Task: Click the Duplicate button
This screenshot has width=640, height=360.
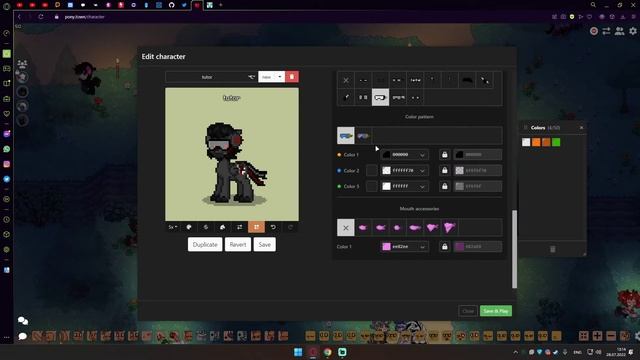Action: pos(205,244)
